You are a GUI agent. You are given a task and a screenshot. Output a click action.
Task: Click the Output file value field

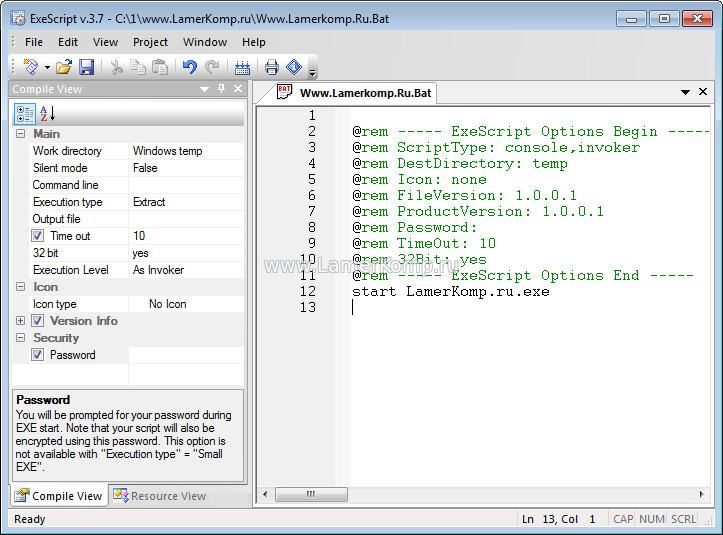pos(186,219)
